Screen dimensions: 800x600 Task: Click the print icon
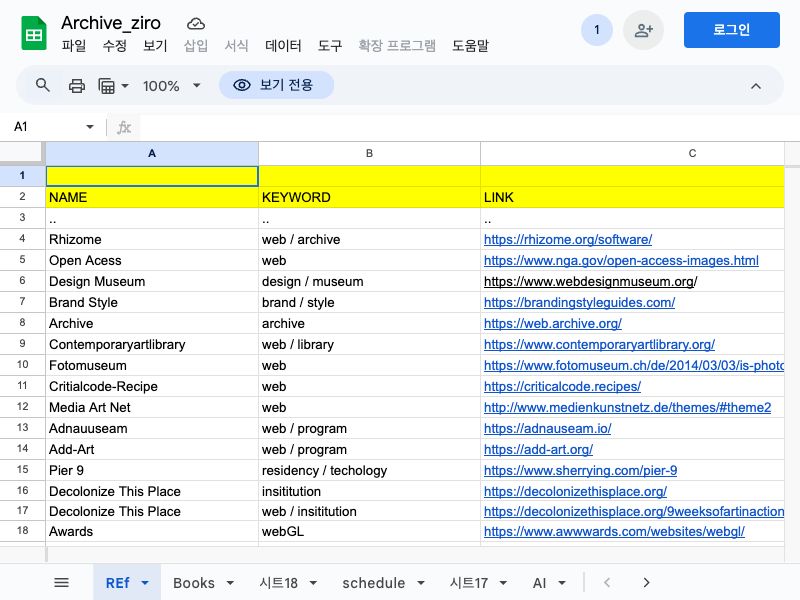pos(77,85)
